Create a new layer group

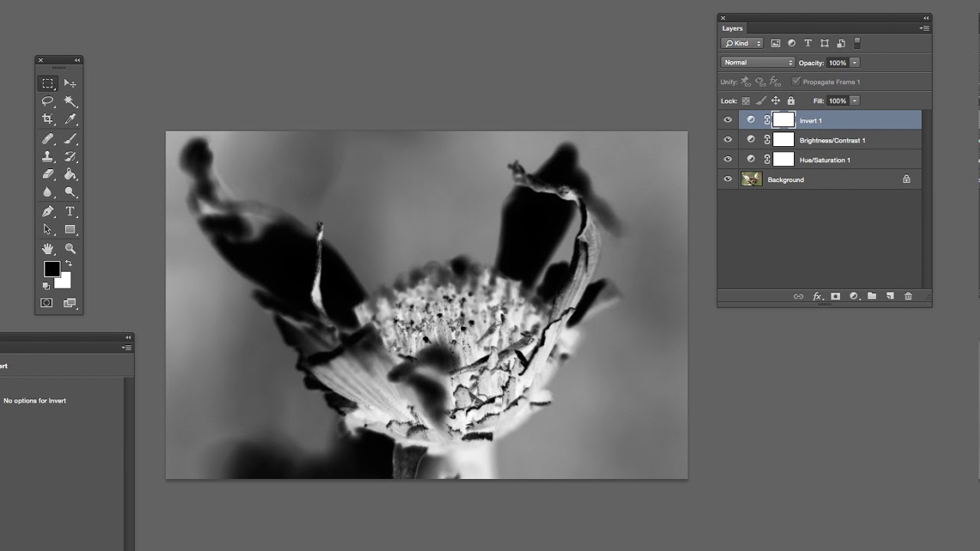tap(871, 296)
